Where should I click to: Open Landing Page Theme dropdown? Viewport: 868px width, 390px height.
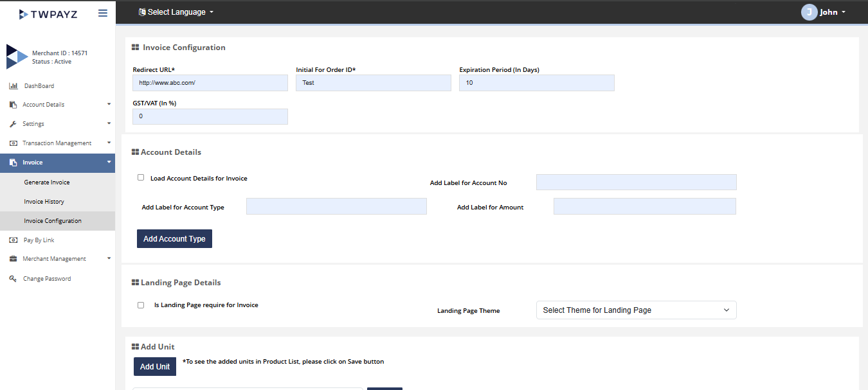coord(636,310)
